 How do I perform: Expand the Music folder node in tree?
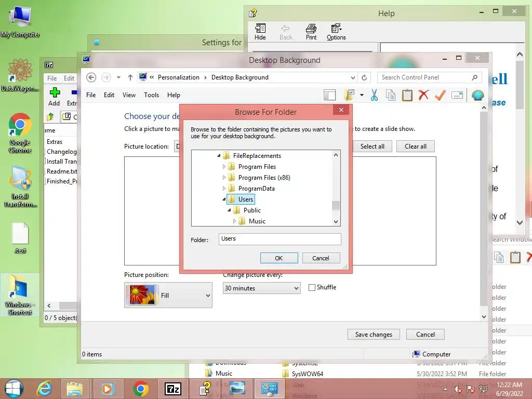coord(234,221)
